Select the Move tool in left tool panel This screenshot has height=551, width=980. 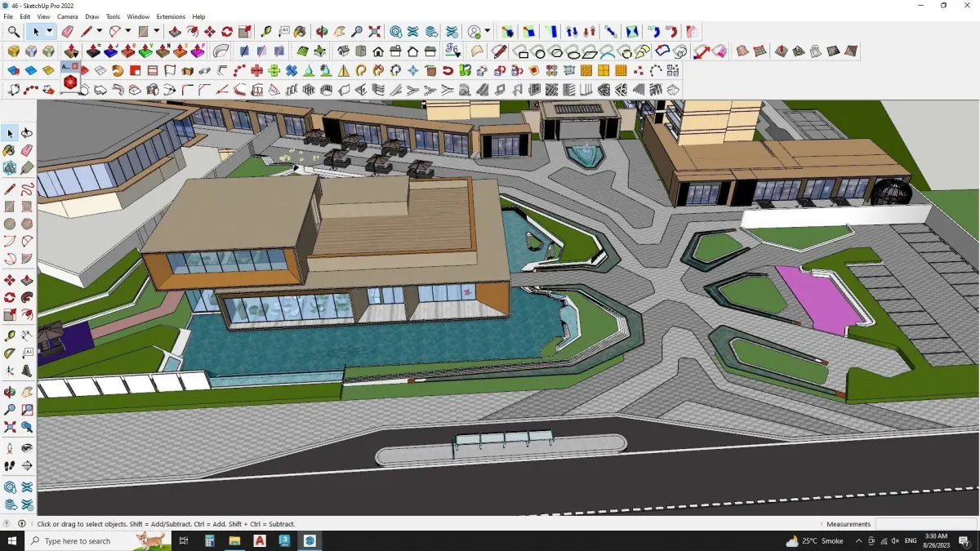pos(10,281)
